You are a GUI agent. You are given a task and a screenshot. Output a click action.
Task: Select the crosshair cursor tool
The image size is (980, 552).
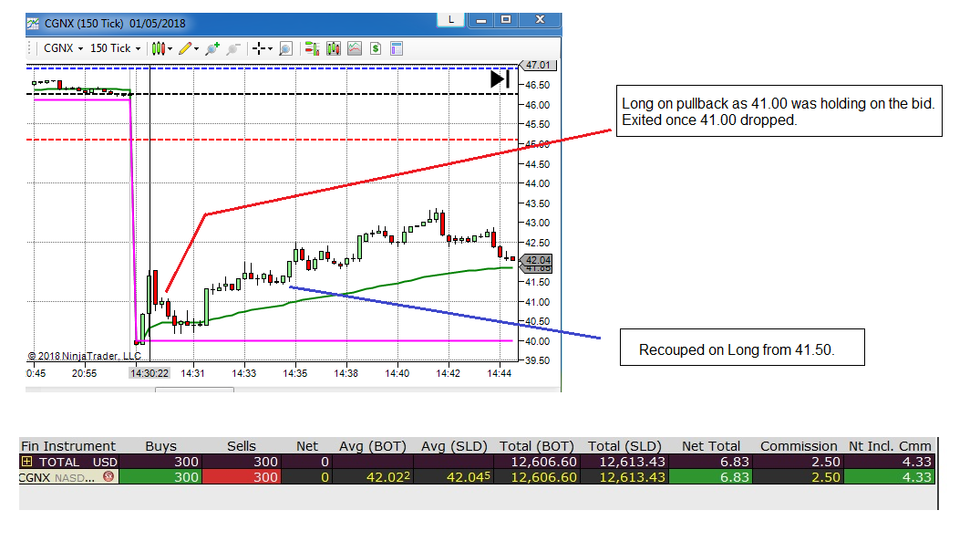click(x=259, y=48)
